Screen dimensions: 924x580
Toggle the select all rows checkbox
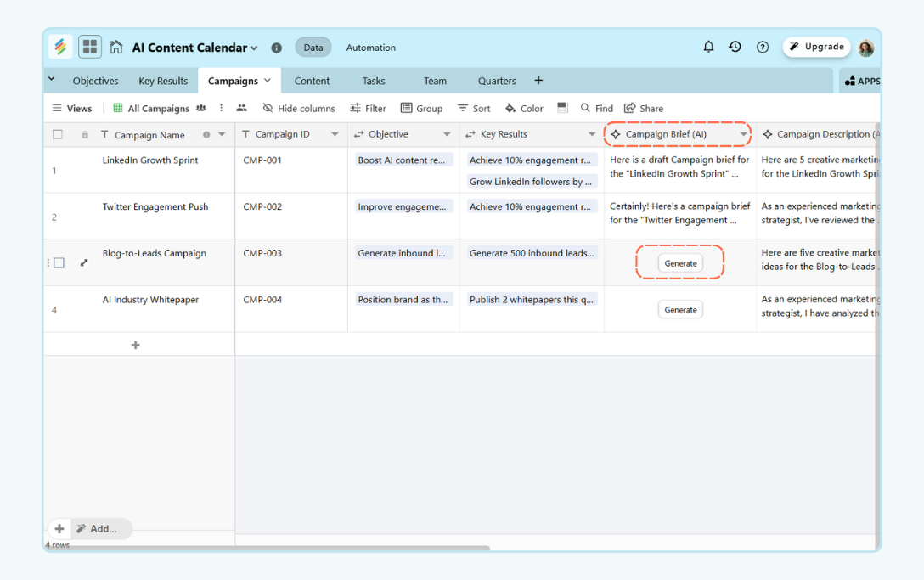point(58,134)
